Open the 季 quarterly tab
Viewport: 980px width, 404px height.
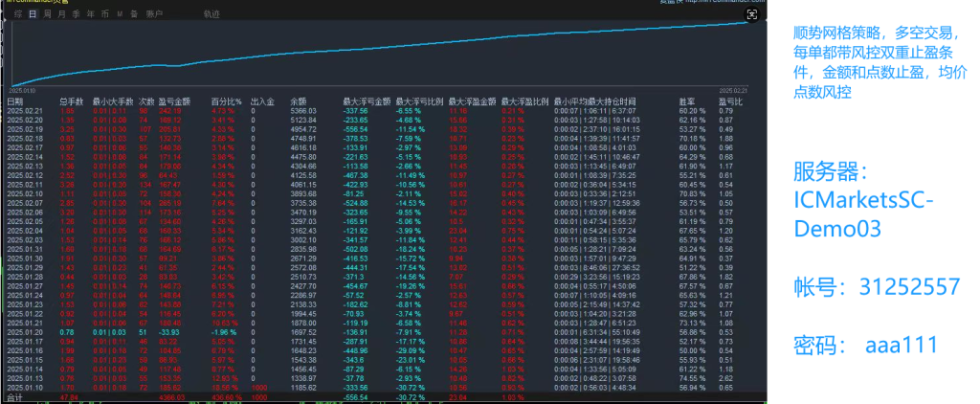point(76,13)
